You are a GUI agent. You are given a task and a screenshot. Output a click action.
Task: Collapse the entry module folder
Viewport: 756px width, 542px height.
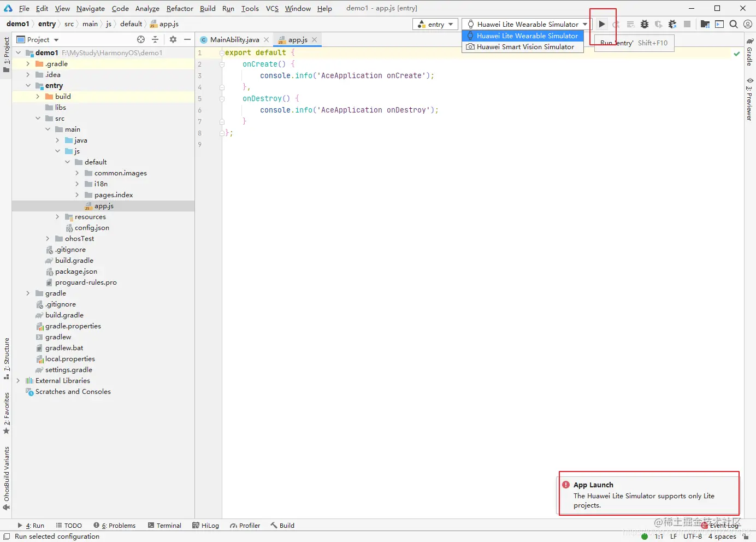28,86
